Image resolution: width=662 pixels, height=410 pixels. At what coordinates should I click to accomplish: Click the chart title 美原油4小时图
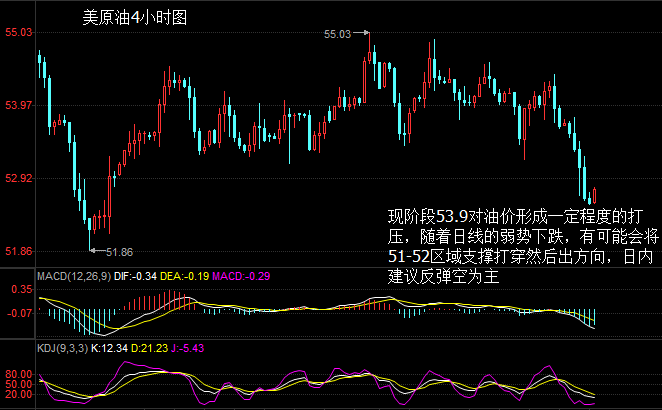click(135, 18)
